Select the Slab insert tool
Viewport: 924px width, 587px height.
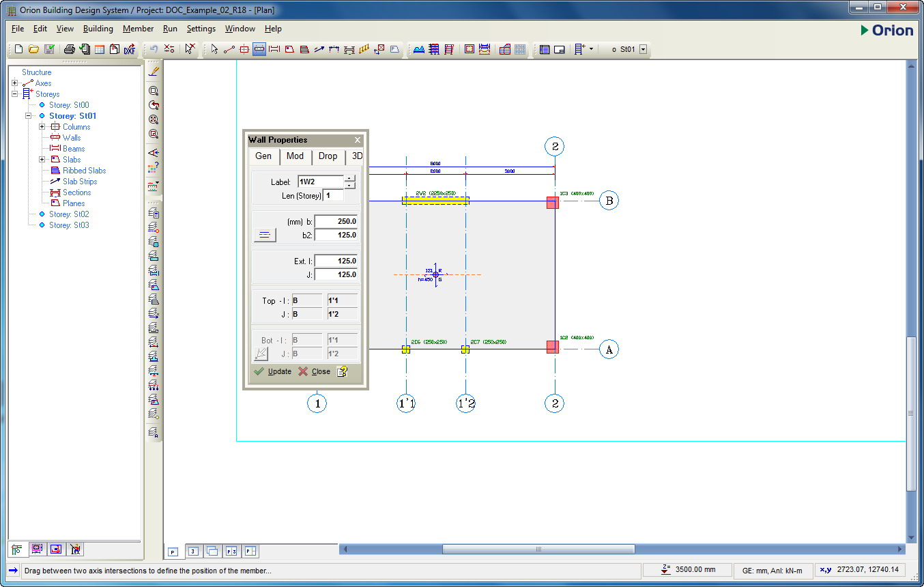(x=289, y=49)
